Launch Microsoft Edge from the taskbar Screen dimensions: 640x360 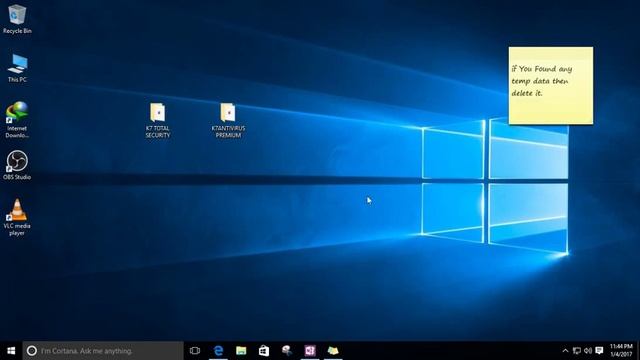218,351
